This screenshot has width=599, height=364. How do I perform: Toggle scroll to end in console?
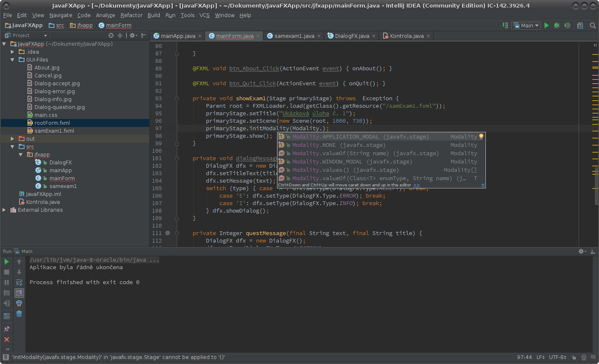point(19,293)
